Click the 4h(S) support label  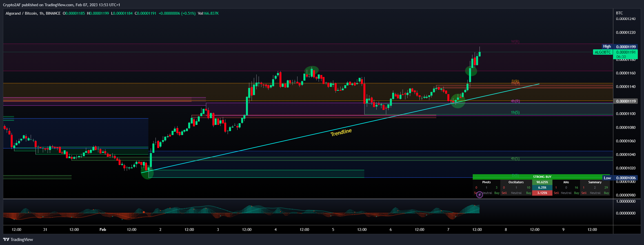[515, 159]
